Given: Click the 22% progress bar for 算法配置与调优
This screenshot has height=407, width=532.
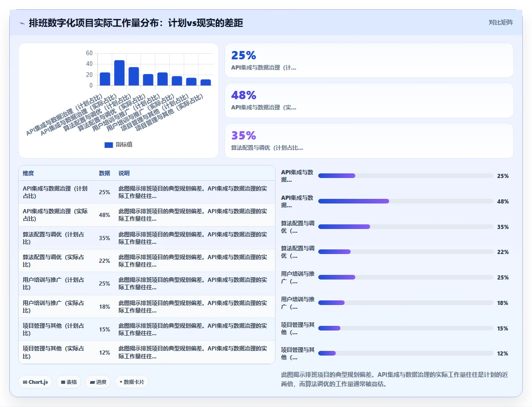Looking at the screenshot, I should point(405,252).
